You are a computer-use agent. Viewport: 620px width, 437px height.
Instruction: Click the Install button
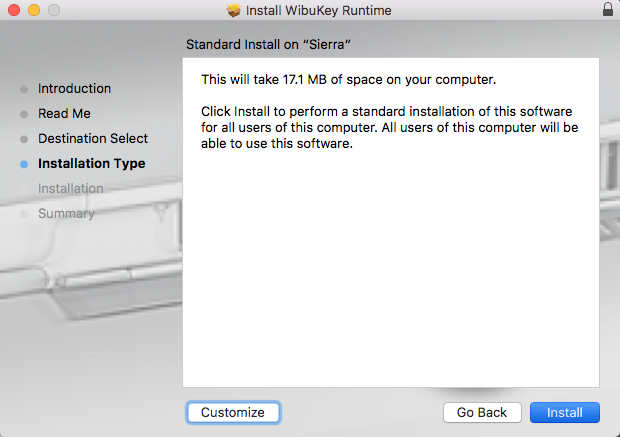coord(564,412)
